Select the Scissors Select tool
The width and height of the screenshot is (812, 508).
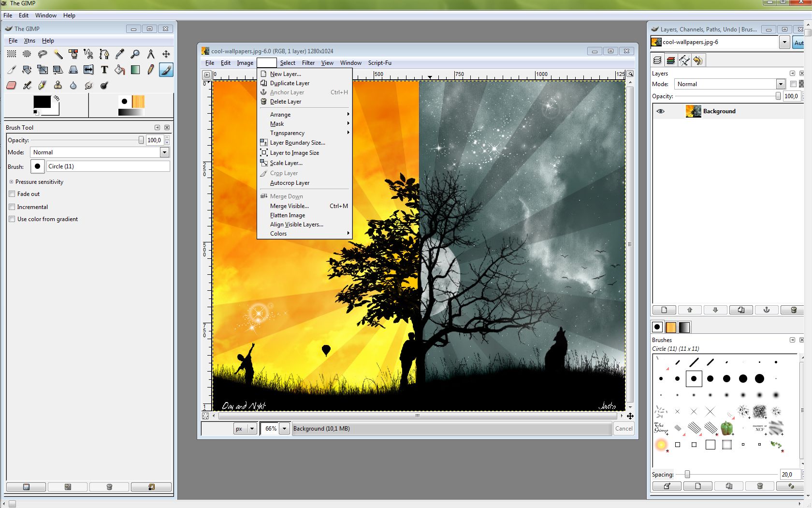(88, 54)
